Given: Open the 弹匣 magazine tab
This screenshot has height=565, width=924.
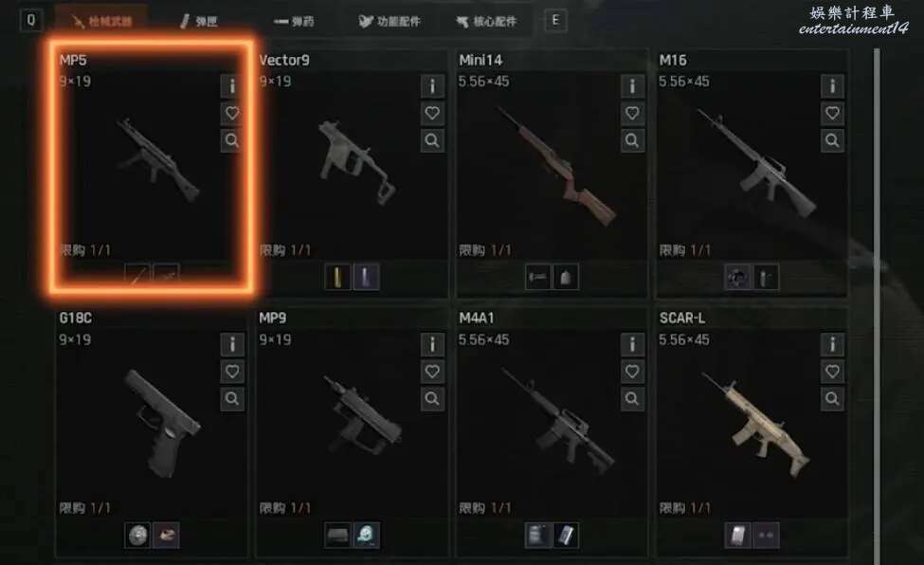Looking at the screenshot, I should [199, 21].
